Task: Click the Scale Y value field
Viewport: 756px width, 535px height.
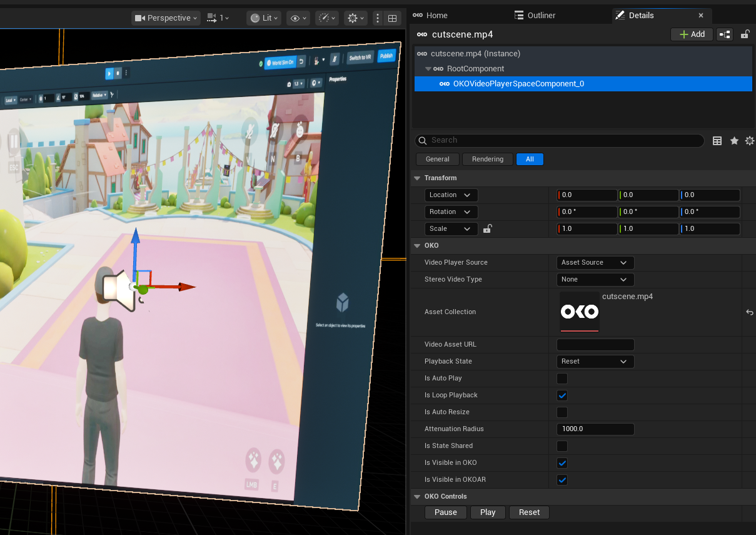Action: point(648,229)
